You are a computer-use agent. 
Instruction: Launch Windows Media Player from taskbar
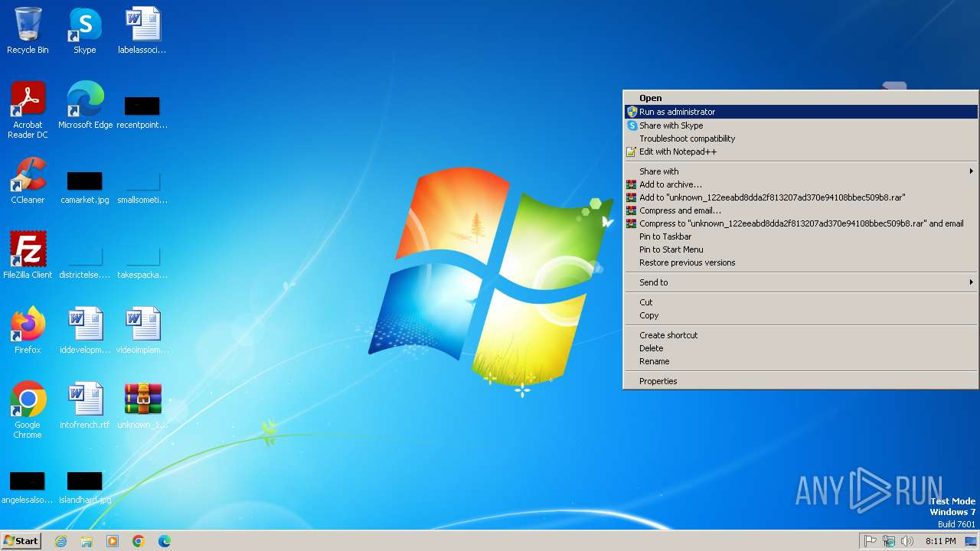pyautogui.click(x=113, y=541)
